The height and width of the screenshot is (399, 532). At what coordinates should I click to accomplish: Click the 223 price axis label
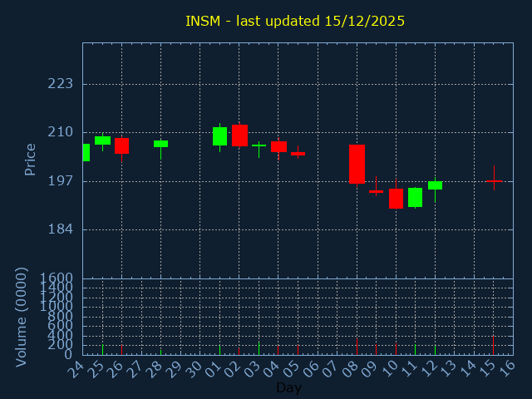[x=60, y=84]
